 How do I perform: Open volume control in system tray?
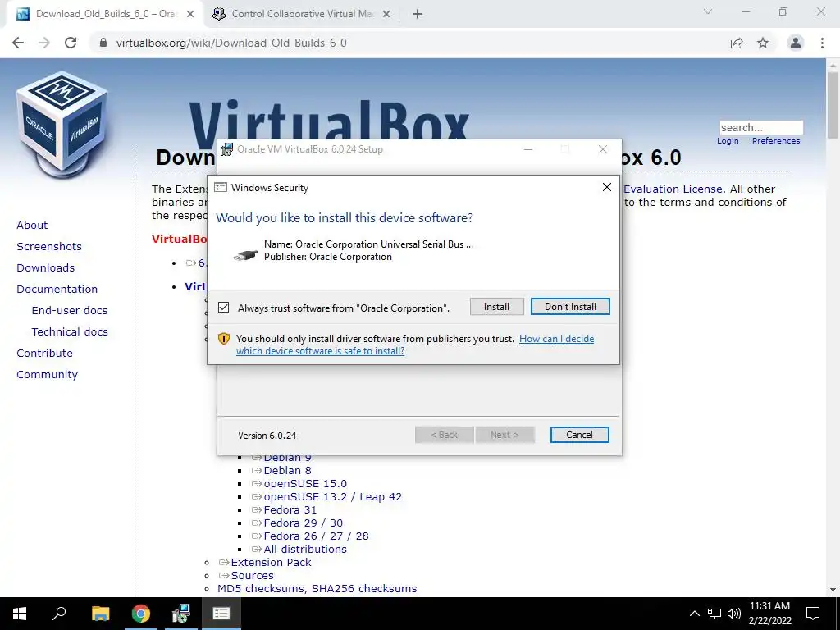tap(734, 614)
